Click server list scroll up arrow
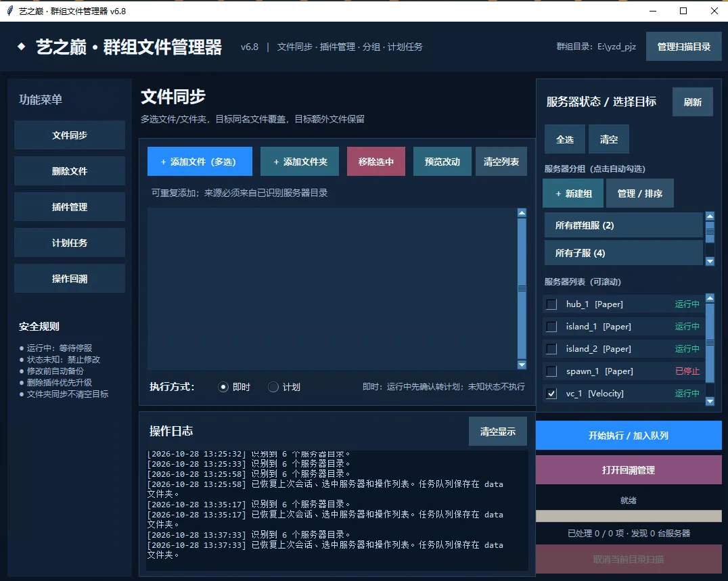This screenshot has width=728, height=581. [x=710, y=298]
